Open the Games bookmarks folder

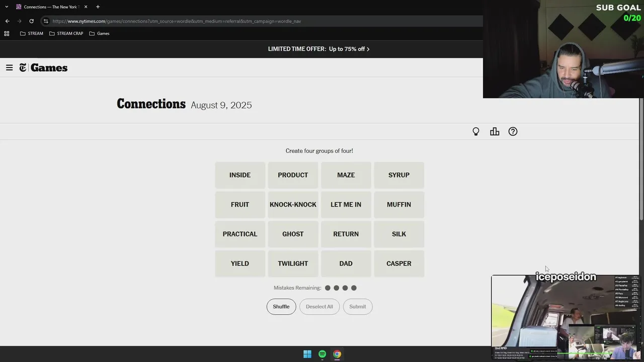pyautogui.click(x=99, y=33)
